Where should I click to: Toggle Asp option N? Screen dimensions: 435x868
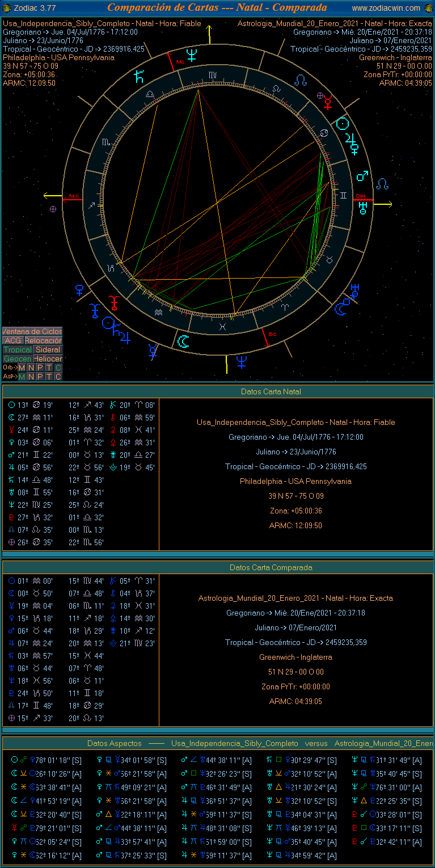click(x=31, y=377)
